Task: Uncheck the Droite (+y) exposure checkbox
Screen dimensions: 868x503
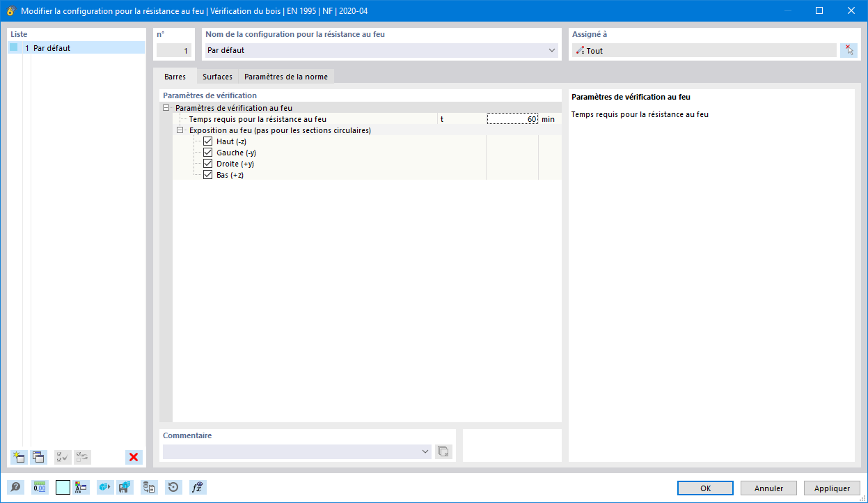Action: [x=207, y=164]
